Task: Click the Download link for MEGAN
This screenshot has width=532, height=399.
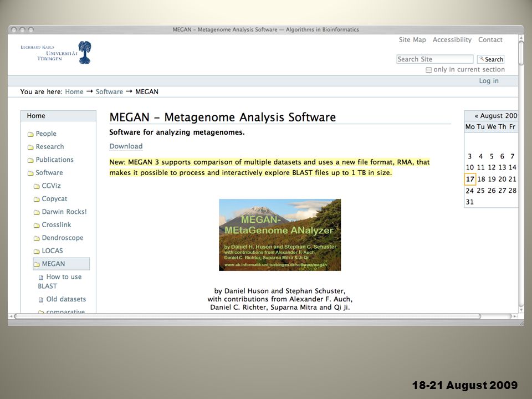Action: click(126, 146)
